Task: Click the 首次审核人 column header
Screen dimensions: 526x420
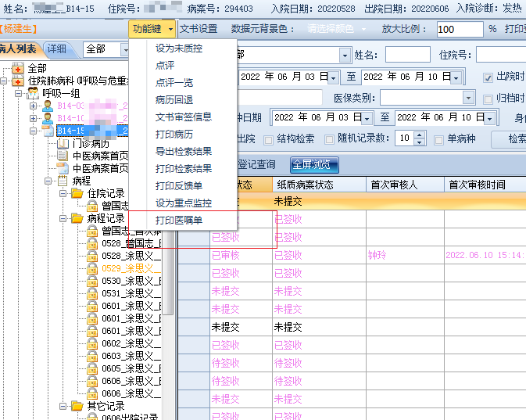Action: pos(405,185)
